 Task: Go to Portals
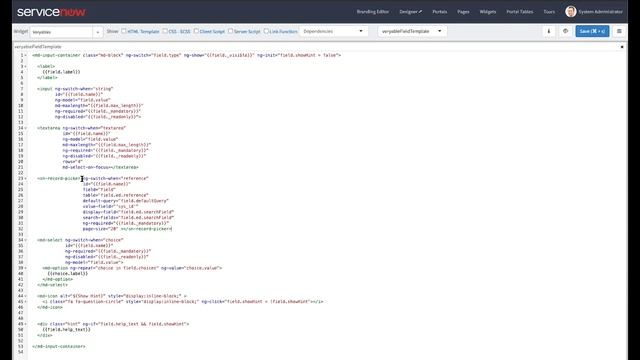click(x=440, y=12)
